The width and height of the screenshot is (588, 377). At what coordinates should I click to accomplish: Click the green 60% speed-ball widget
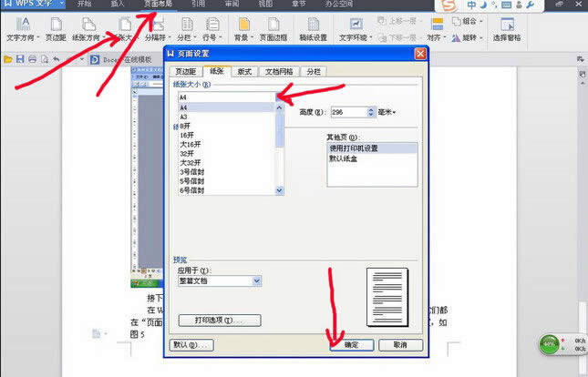pos(549,343)
